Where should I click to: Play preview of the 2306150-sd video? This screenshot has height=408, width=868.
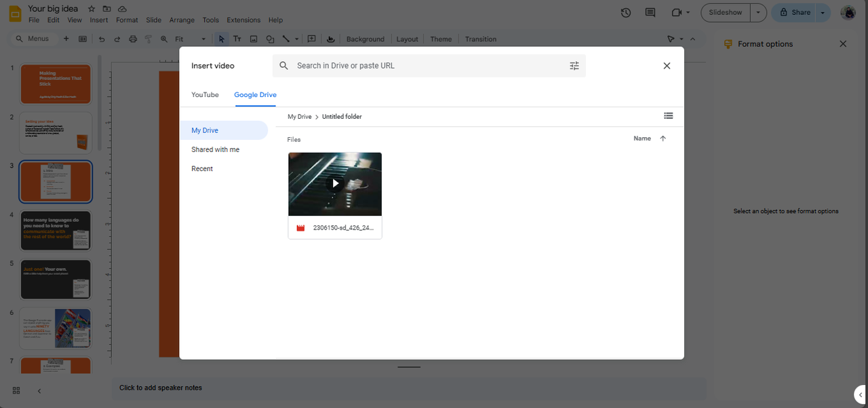coord(335,183)
